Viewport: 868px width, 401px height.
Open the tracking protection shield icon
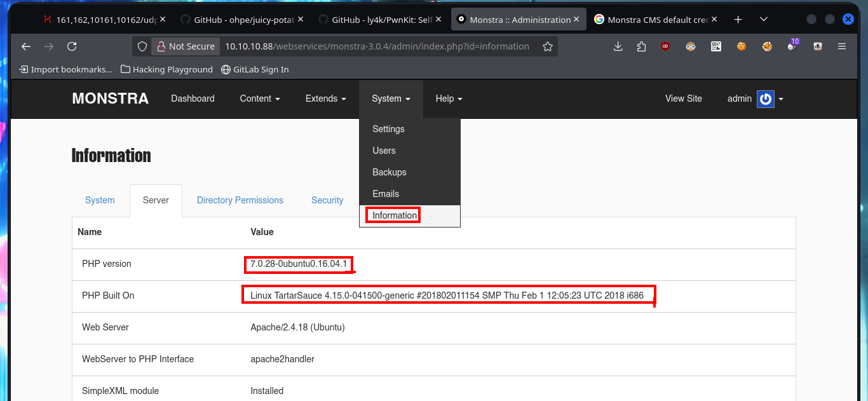(142, 46)
